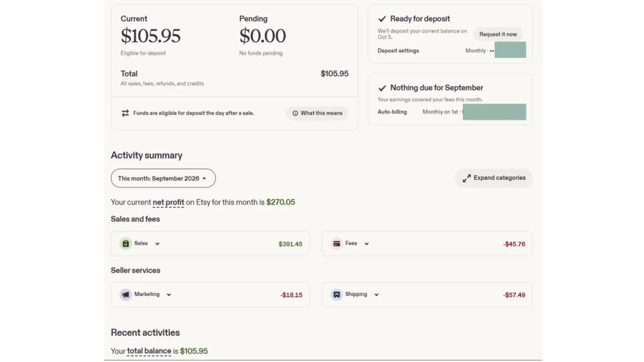
Task: Click the Seller services heading
Action: [136, 270]
